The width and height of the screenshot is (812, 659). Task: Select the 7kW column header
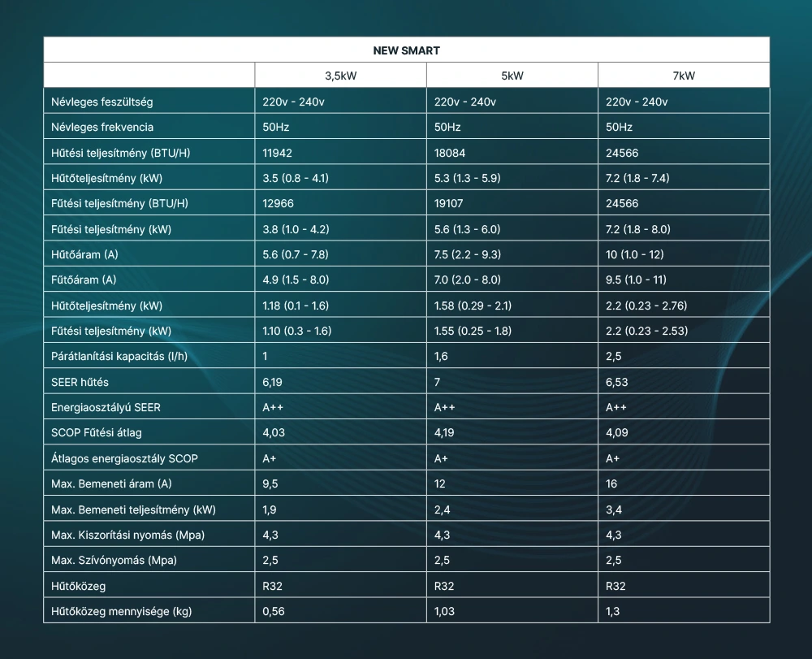click(x=684, y=76)
